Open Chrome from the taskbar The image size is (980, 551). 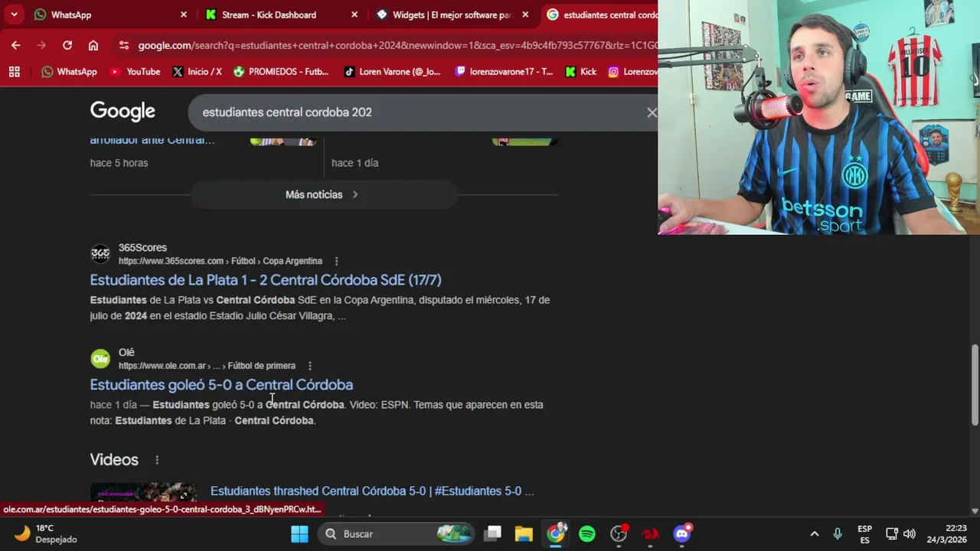tap(556, 533)
